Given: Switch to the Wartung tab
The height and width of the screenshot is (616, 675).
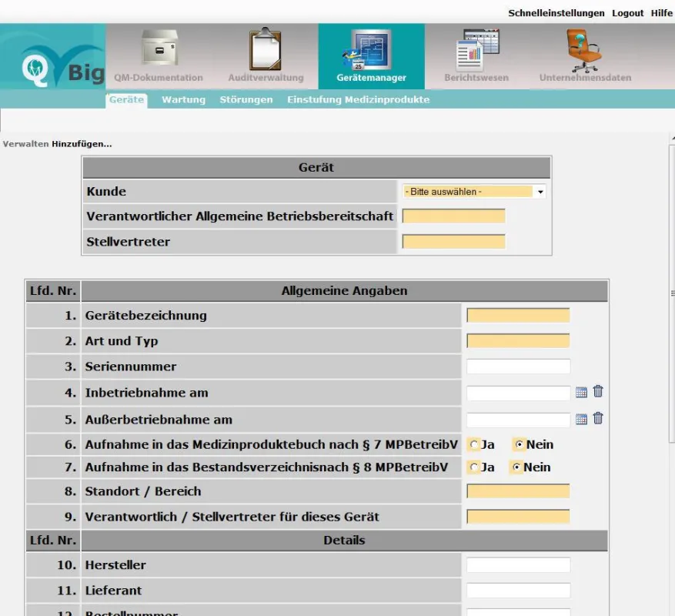Looking at the screenshot, I should pyautogui.click(x=183, y=99).
